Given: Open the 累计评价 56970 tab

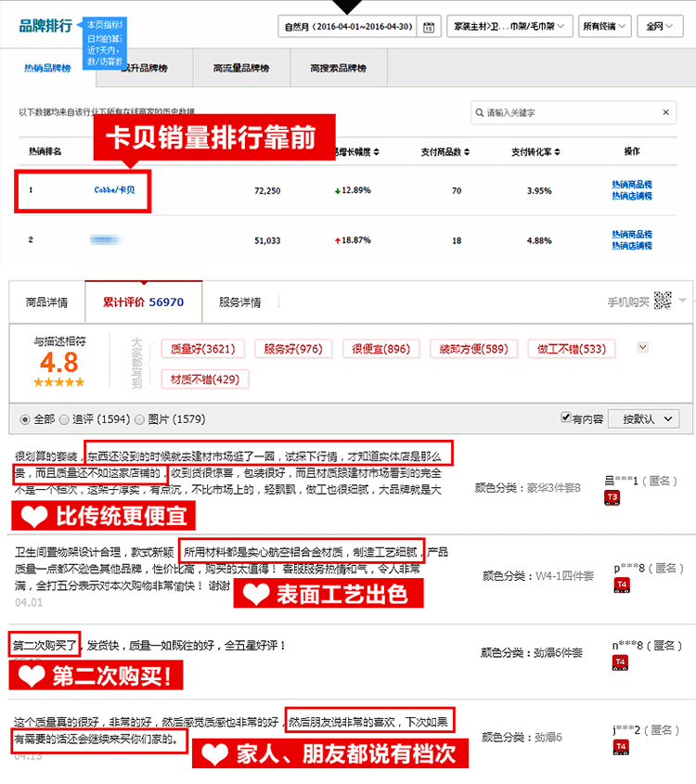Looking at the screenshot, I should (144, 302).
